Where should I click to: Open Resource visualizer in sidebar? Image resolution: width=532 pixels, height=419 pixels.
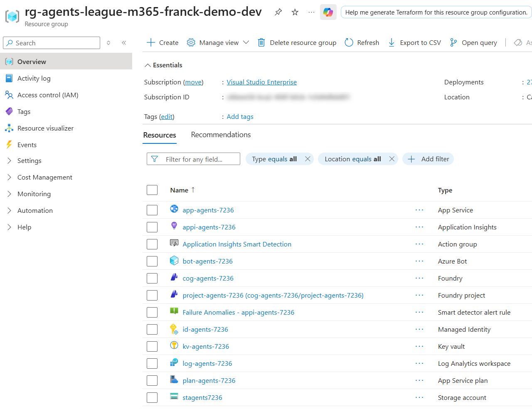coord(45,128)
